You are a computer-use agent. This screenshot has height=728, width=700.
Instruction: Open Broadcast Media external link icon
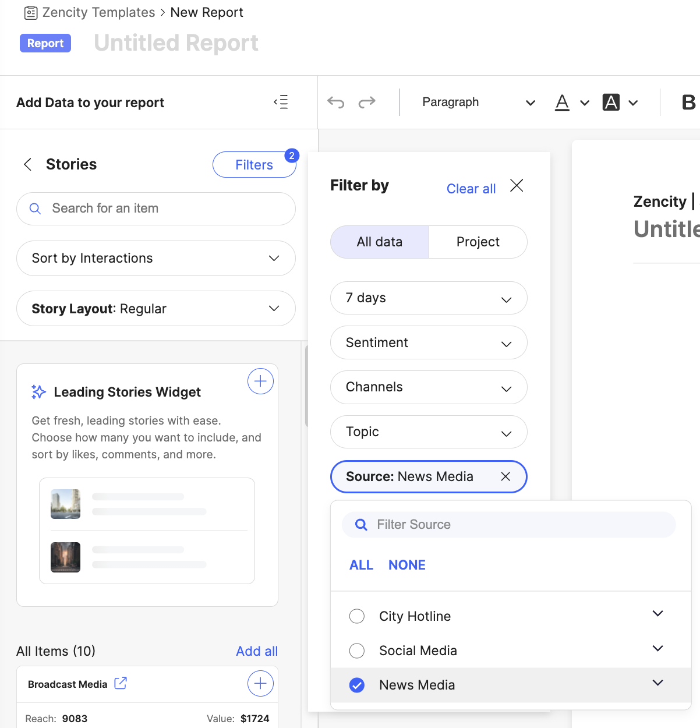point(121,683)
